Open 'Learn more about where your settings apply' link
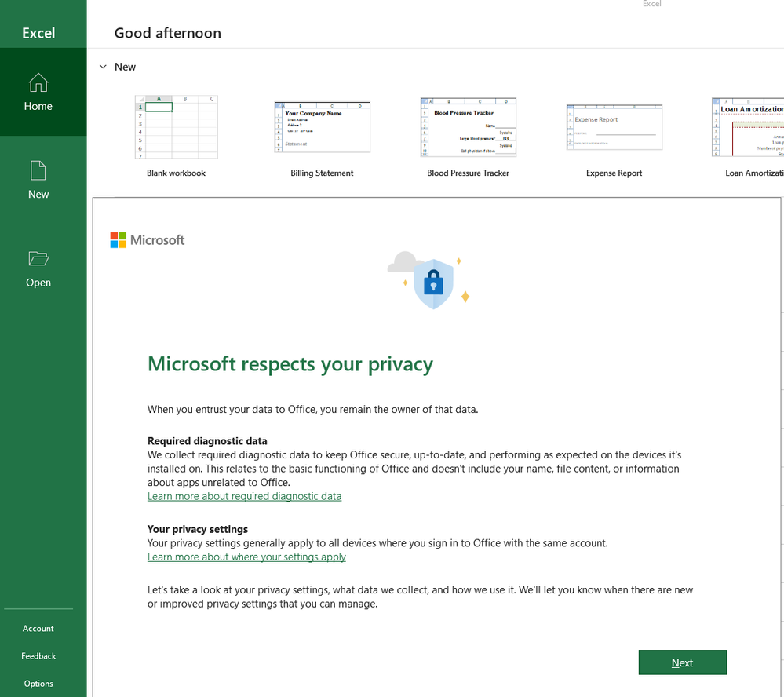 tap(246, 557)
